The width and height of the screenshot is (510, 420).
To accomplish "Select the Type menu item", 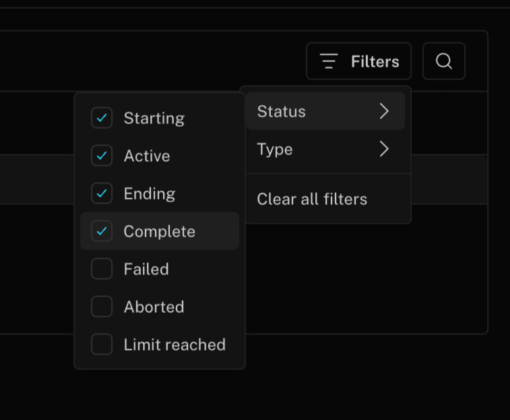I will click(x=275, y=149).
